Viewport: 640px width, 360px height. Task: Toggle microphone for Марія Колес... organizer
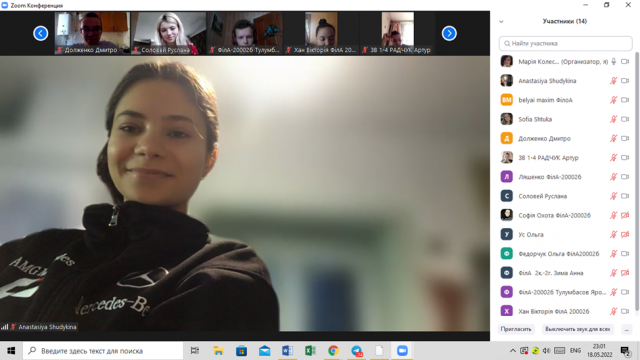tap(613, 62)
